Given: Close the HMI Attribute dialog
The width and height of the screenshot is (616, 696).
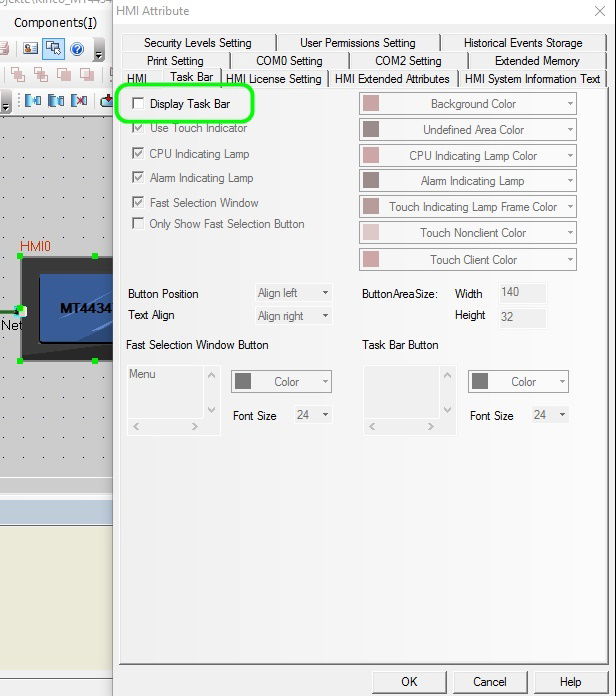Looking at the screenshot, I should (x=600, y=11).
